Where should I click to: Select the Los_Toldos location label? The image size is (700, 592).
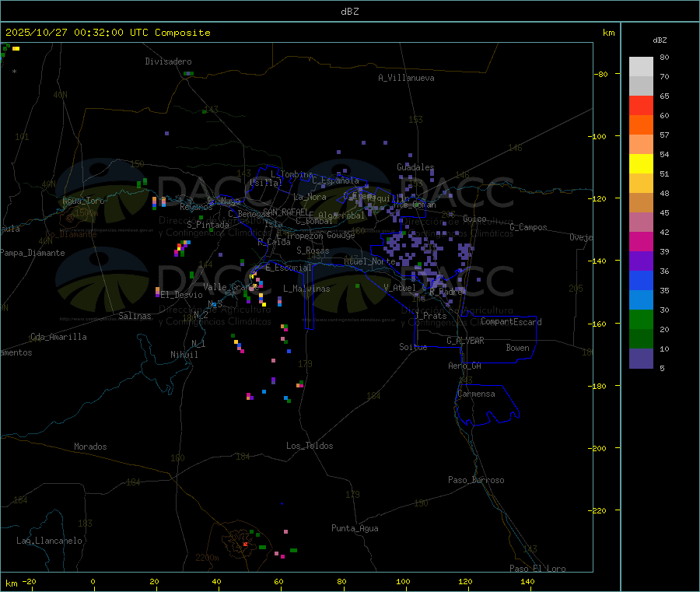(310, 446)
